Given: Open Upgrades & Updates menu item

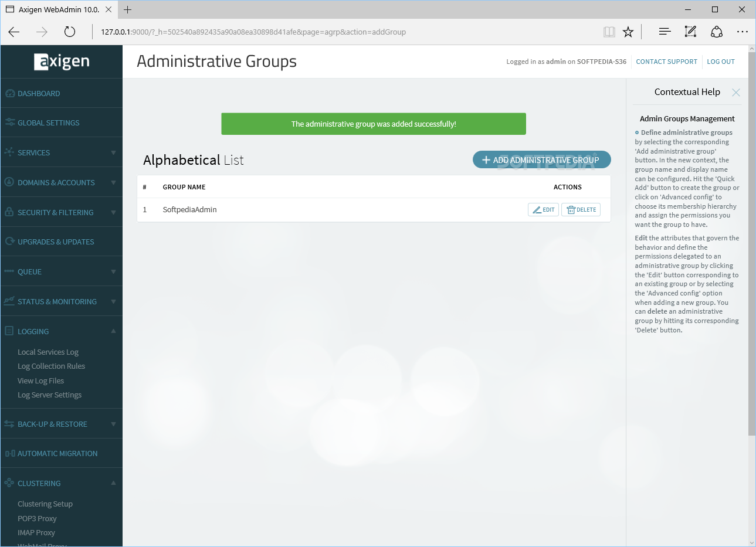Looking at the screenshot, I should pos(56,242).
